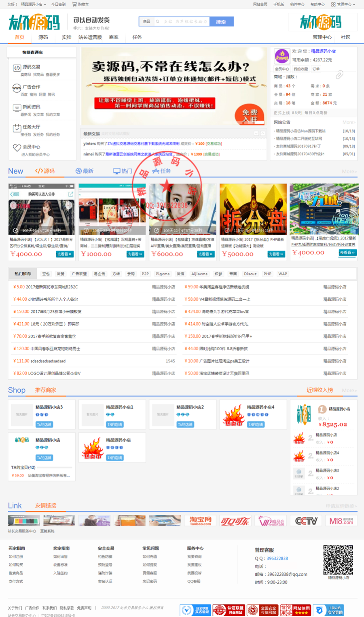Image resolution: width=364 pixels, height=617 pixels.
Task: Click 去看看 under the ¥1000.00 product
Action: tap(135, 254)
